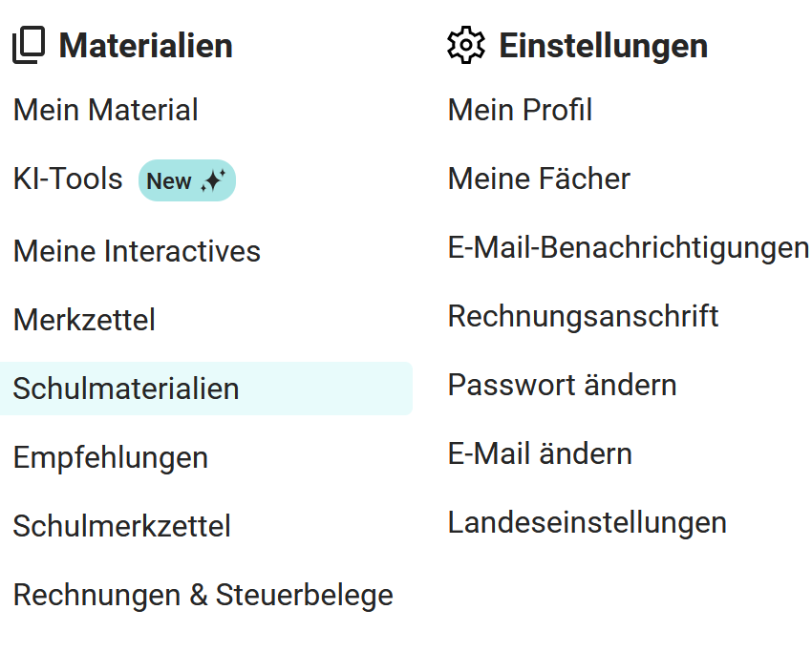Image resolution: width=812 pixels, height=652 pixels.
Task: Open Rechnungen & Steuerbelege
Action: (203, 596)
